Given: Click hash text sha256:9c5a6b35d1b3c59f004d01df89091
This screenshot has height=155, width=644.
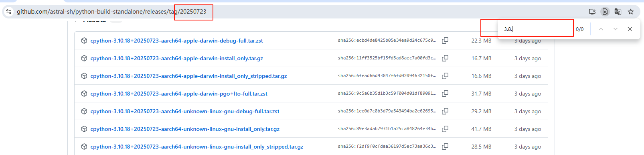Looking at the screenshot, I should [387, 93].
